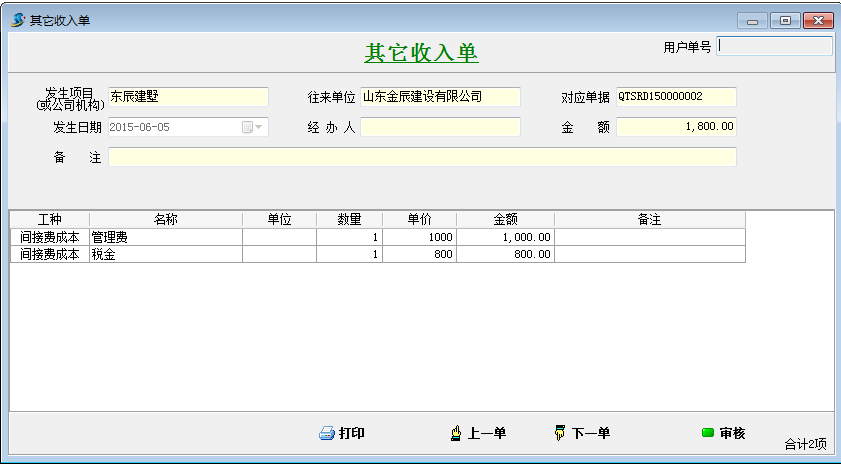Click the printer icon beside 打印
The width and height of the screenshot is (841, 466).
[x=326, y=434]
